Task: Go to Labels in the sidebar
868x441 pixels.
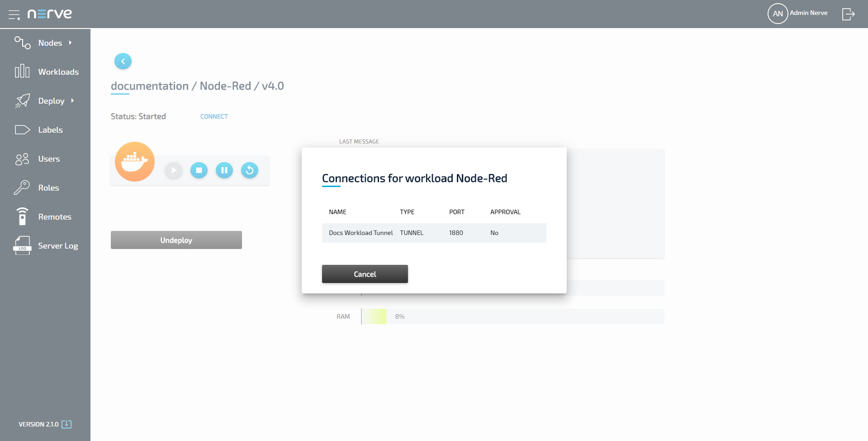Action: point(50,130)
